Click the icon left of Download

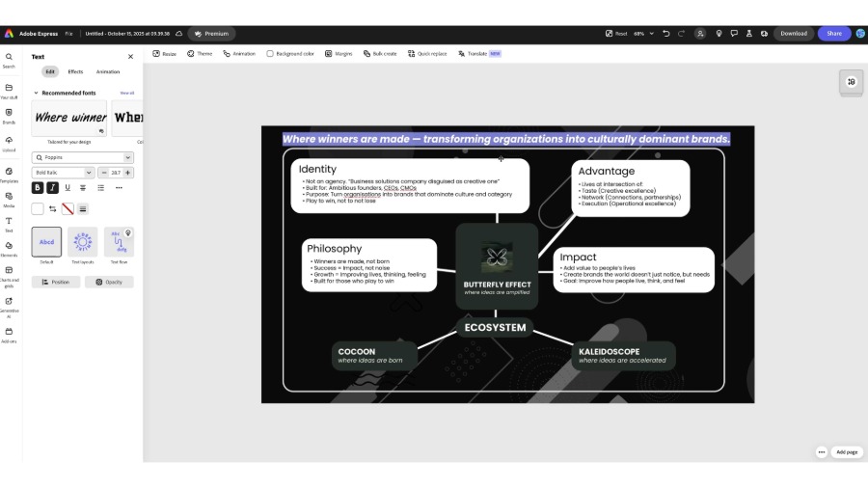pos(764,33)
